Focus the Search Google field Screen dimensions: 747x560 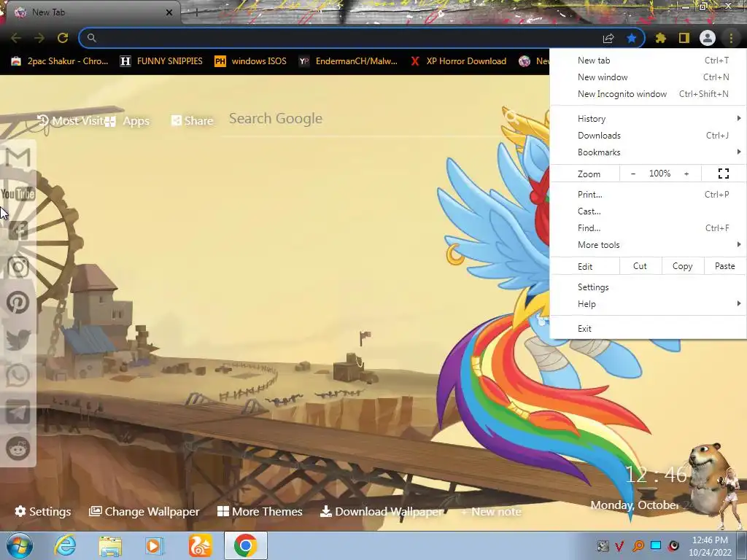tap(367, 119)
